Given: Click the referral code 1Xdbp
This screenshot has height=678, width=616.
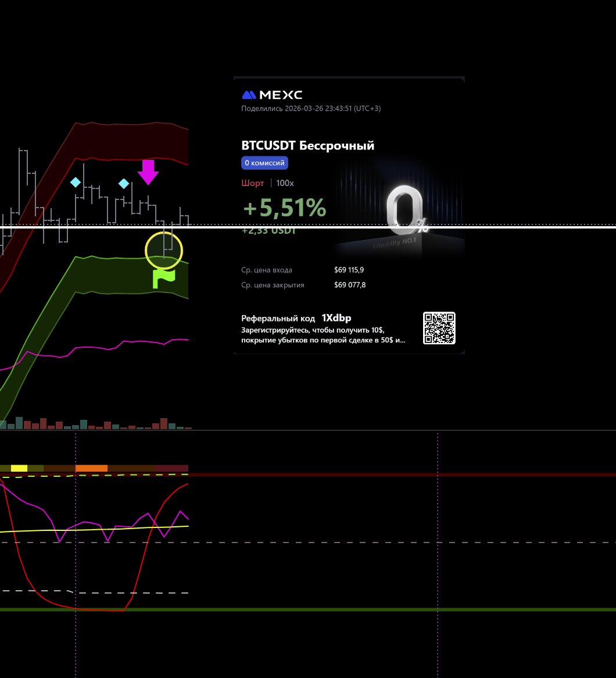Looking at the screenshot, I should click(336, 318).
